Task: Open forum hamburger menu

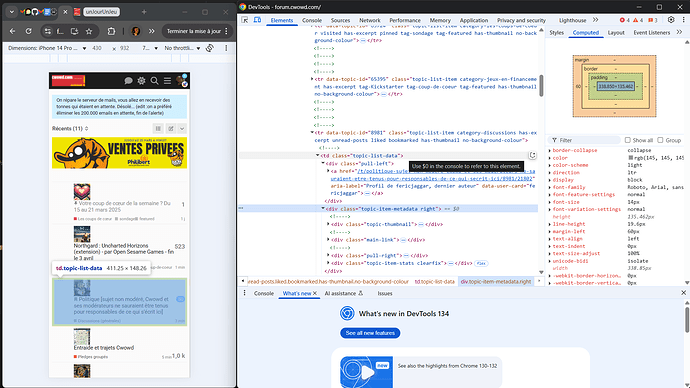Action: click(167, 81)
